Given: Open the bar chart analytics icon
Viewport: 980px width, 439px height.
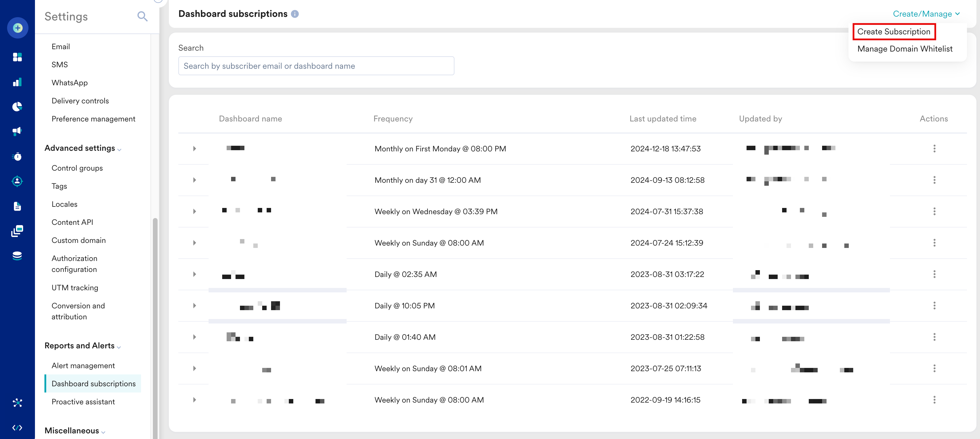Looking at the screenshot, I should (x=17, y=82).
